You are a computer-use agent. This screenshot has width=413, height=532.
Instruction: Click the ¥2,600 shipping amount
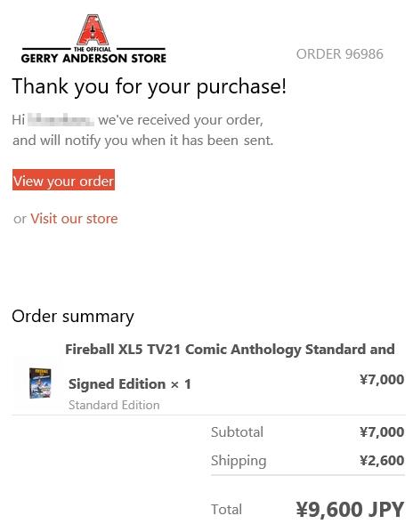click(382, 461)
